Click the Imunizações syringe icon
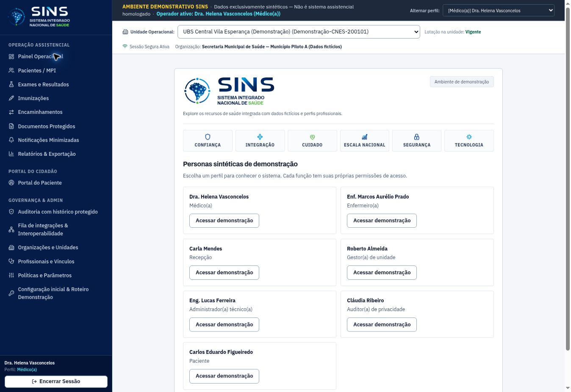This screenshot has width=571, height=392. pyautogui.click(x=11, y=98)
